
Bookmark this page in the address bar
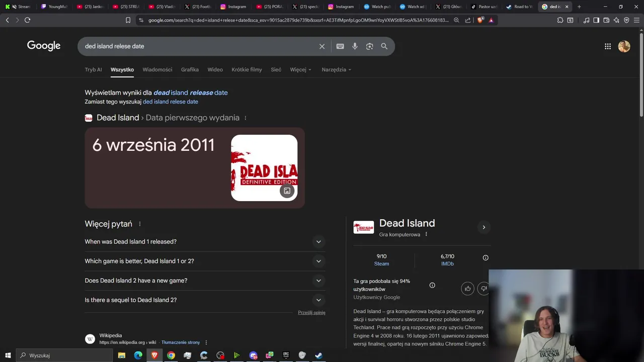(128, 20)
